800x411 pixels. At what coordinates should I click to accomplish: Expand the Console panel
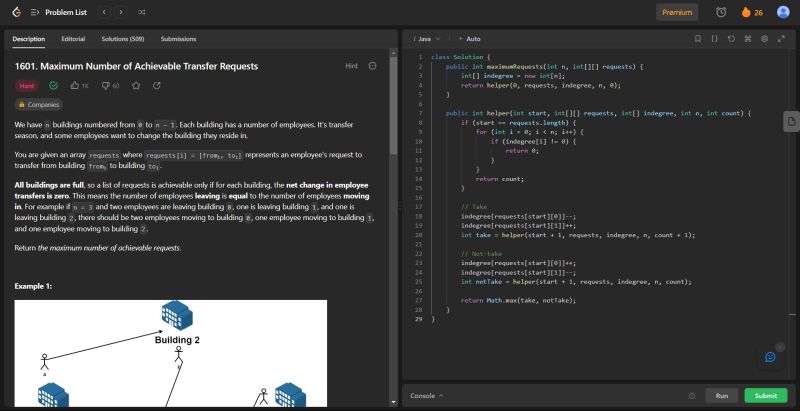click(427, 396)
